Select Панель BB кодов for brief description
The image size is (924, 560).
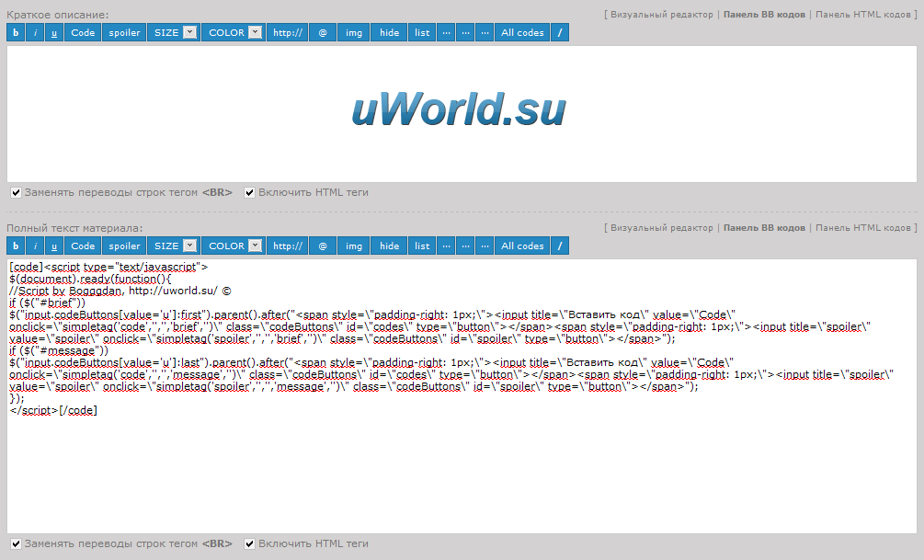tap(764, 15)
